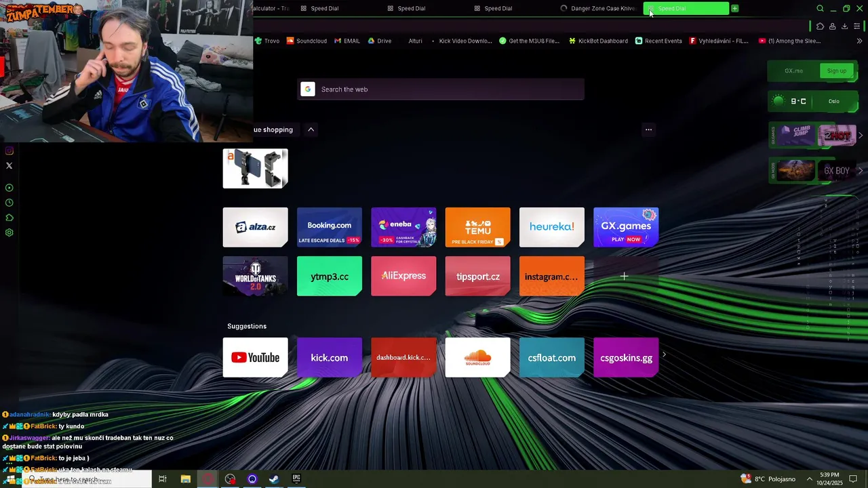Open the Trovo bookmark
The image size is (868, 488).
coord(267,41)
